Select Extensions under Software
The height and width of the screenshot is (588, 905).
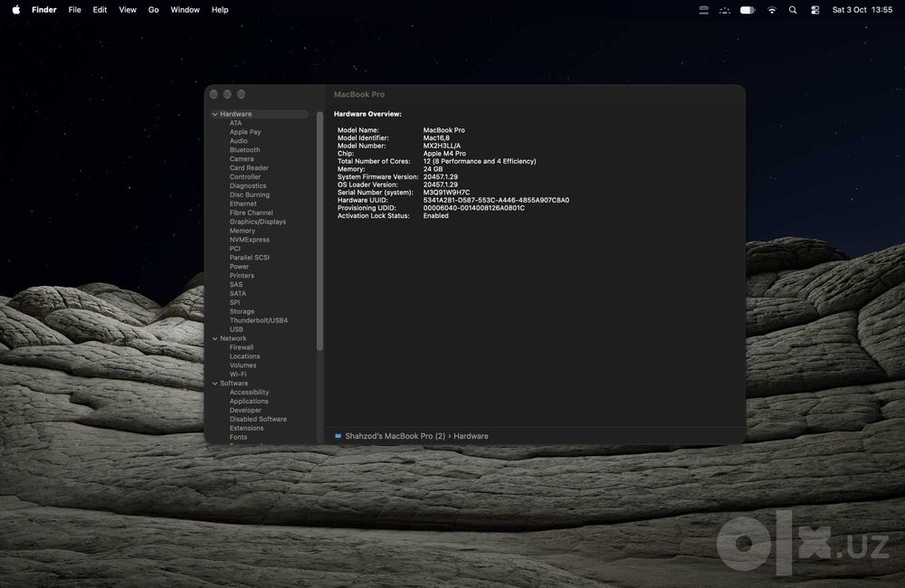[246, 428]
